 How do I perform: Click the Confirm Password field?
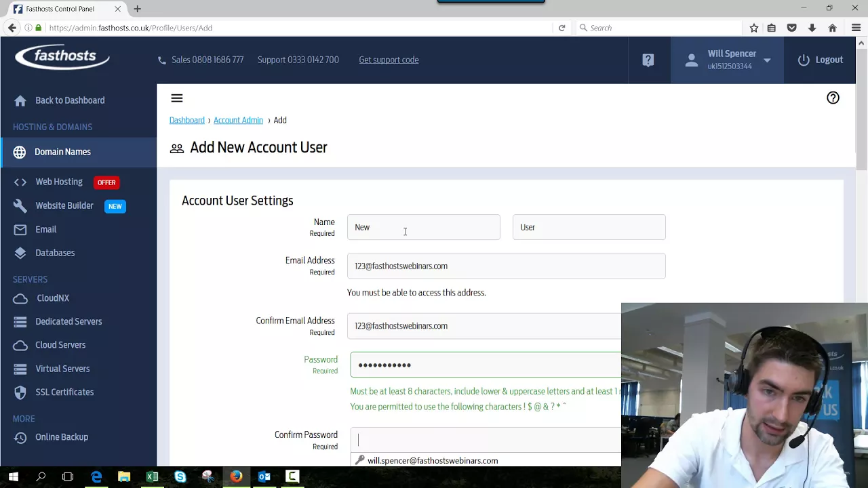tap(486, 439)
